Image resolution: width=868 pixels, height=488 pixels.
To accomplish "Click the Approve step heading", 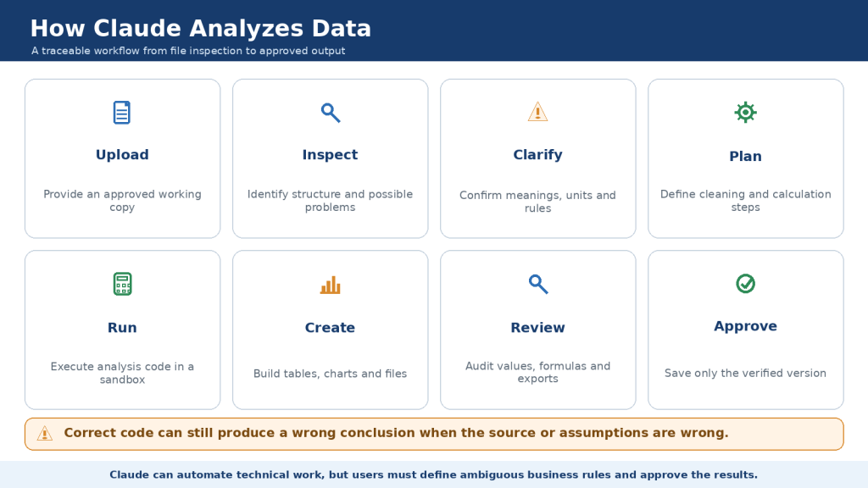I will tap(745, 326).
